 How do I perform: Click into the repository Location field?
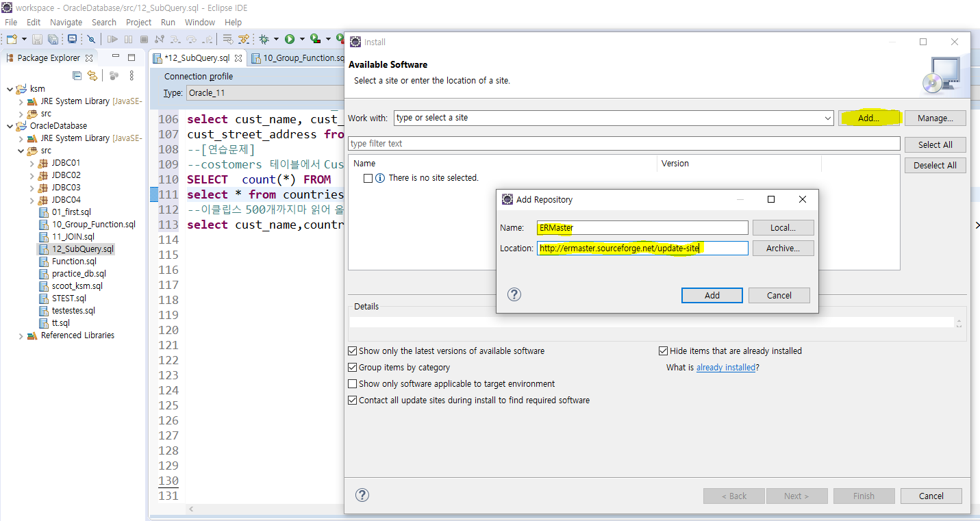coord(642,248)
